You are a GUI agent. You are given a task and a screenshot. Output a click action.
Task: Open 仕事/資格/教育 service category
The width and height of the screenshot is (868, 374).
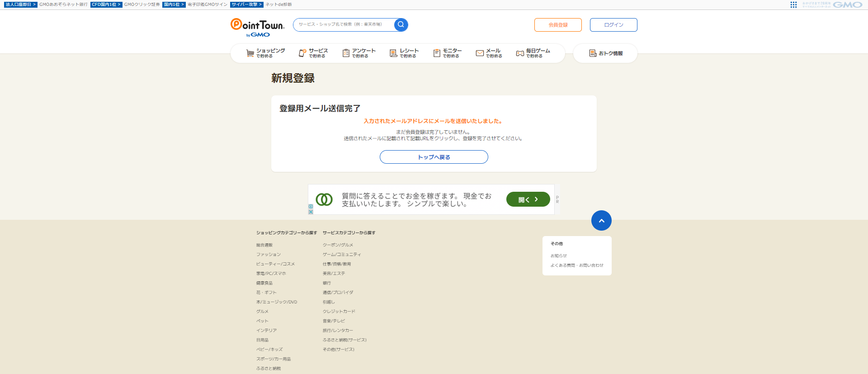tap(337, 264)
